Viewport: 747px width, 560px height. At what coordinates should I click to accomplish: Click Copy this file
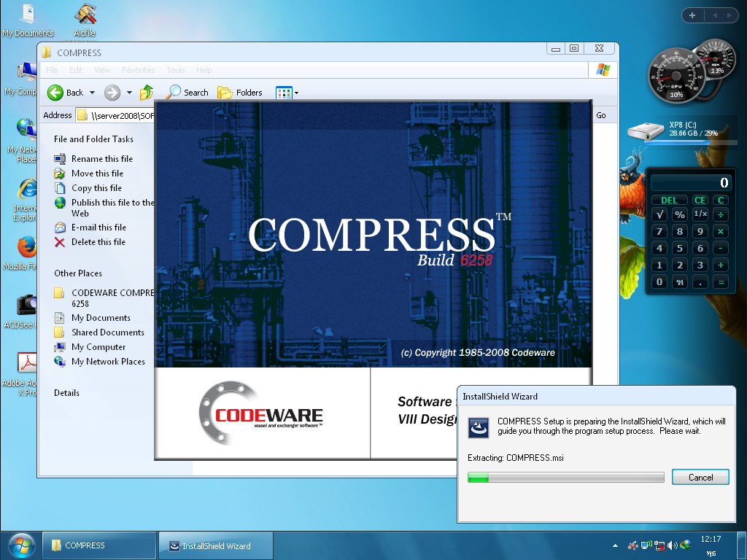click(96, 188)
